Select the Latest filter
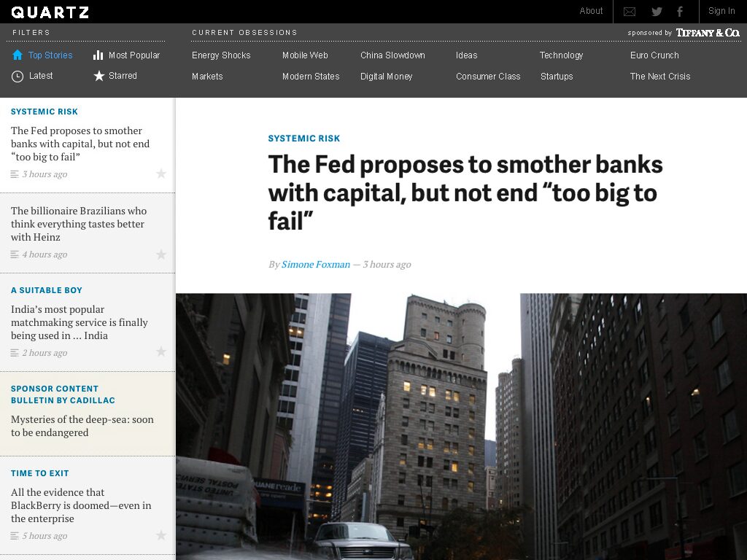This screenshot has width=747, height=560. point(41,76)
